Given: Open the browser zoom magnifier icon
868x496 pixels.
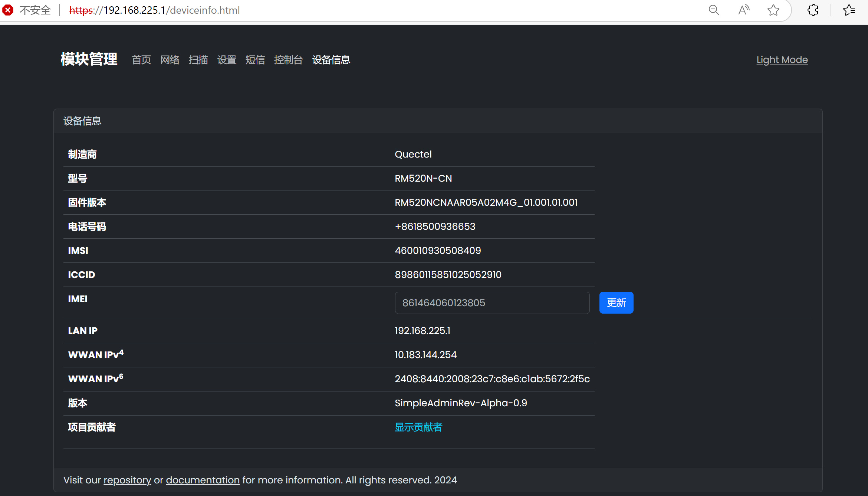Looking at the screenshot, I should point(714,10).
